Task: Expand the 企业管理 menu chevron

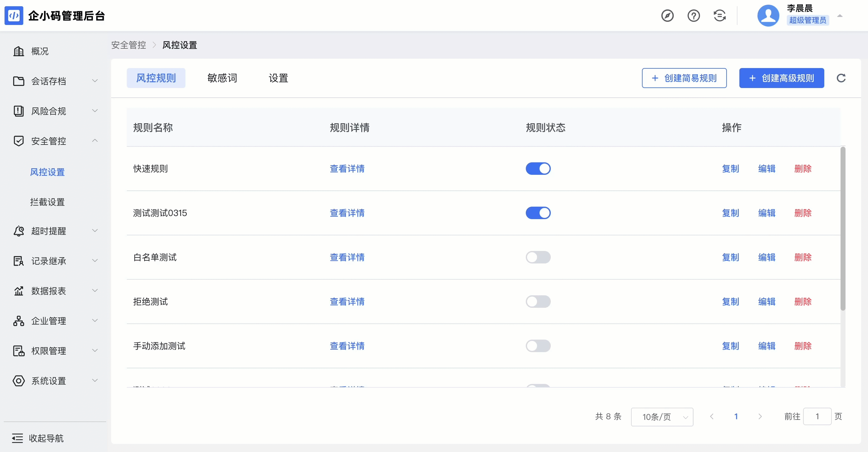Action: pos(95,321)
